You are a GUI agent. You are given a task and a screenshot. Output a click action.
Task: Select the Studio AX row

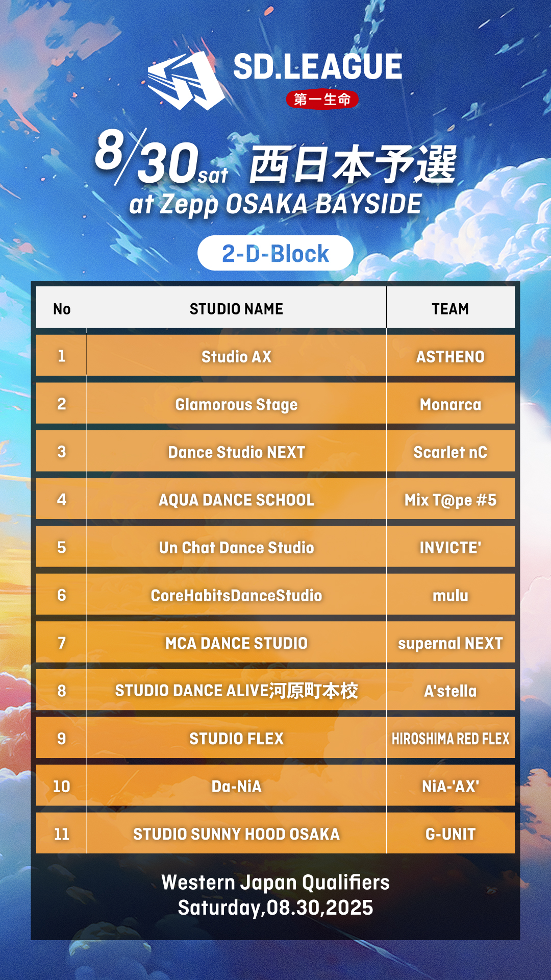click(x=236, y=356)
